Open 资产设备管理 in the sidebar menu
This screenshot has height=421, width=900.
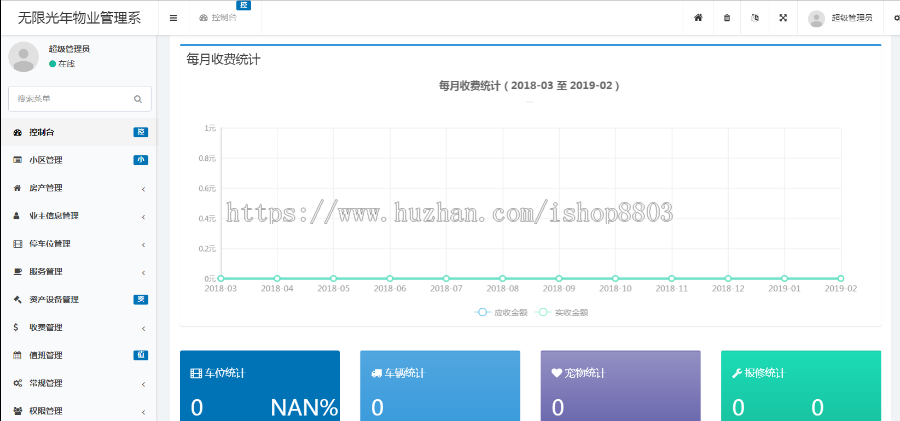click(78, 300)
